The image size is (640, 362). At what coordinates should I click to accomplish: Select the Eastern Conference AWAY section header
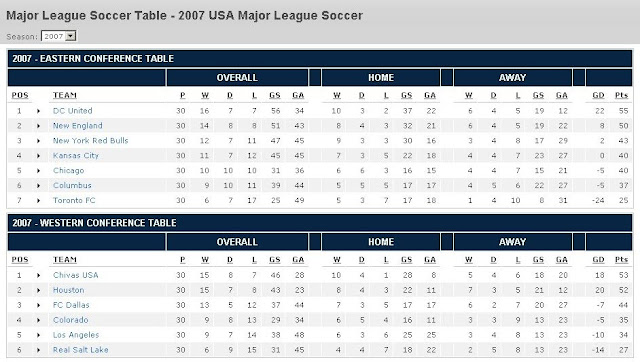point(513,78)
